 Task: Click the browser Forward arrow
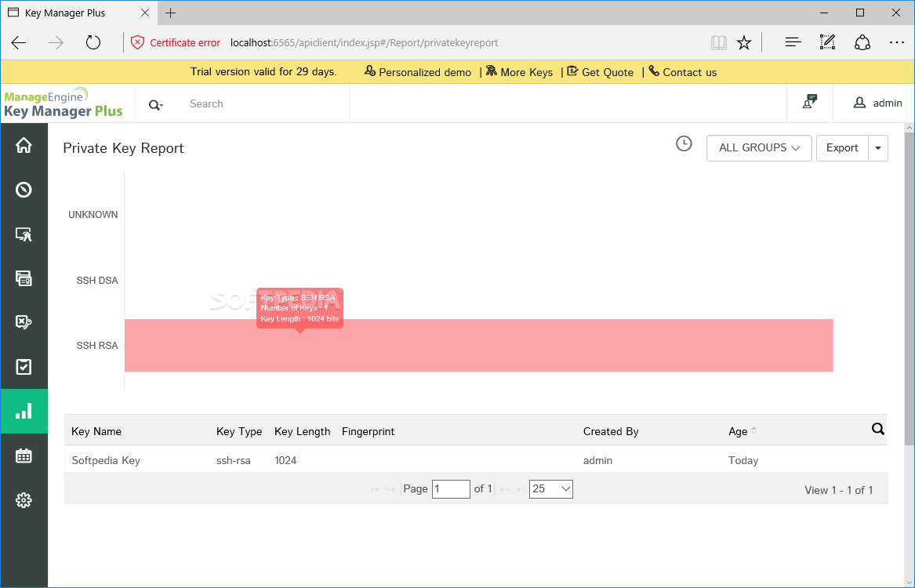pos(56,42)
